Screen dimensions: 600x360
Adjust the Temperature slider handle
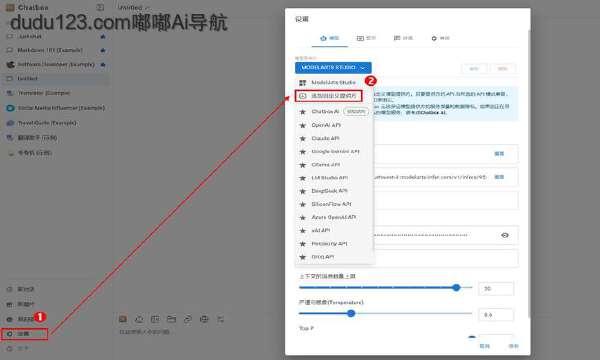tap(351, 314)
